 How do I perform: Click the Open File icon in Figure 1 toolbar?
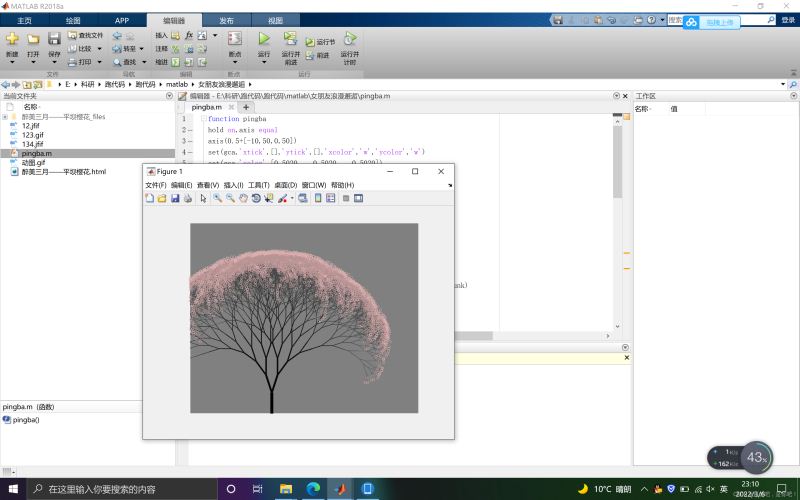pos(162,198)
